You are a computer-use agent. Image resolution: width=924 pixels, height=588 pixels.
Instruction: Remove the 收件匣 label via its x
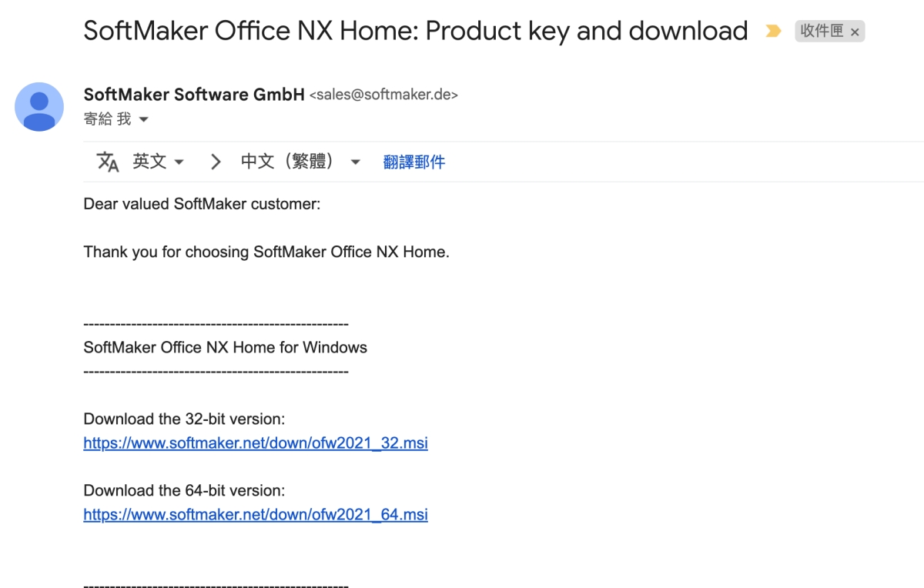pos(855,32)
